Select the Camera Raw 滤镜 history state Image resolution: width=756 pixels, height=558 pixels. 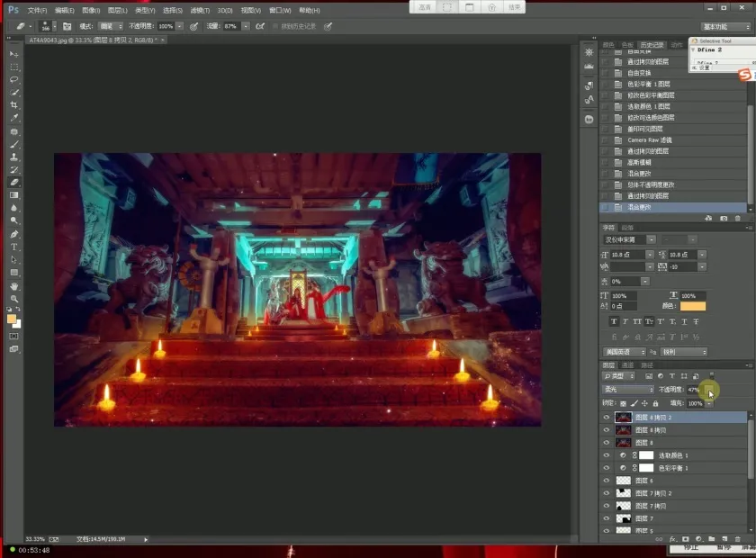pyautogui.click(x=649, y=140)
